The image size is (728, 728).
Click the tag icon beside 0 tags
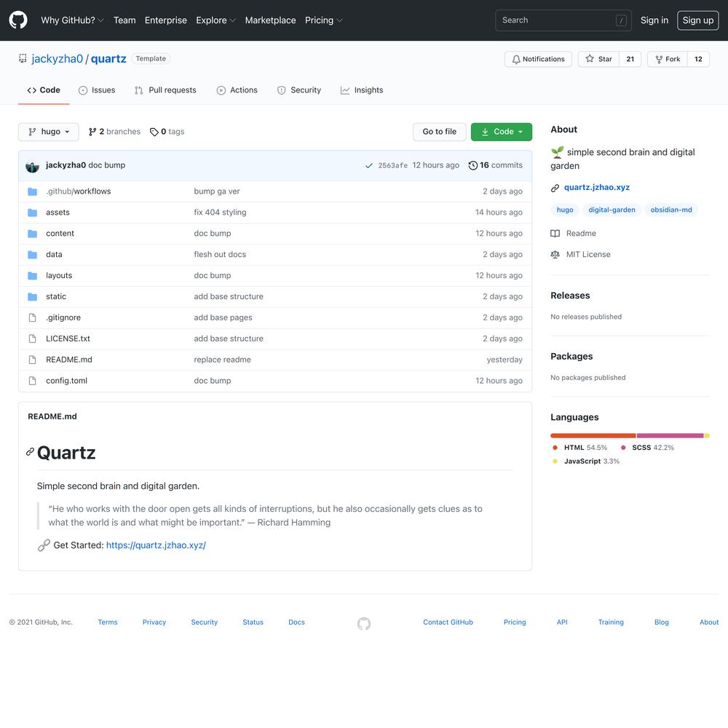tap(154, 132)
